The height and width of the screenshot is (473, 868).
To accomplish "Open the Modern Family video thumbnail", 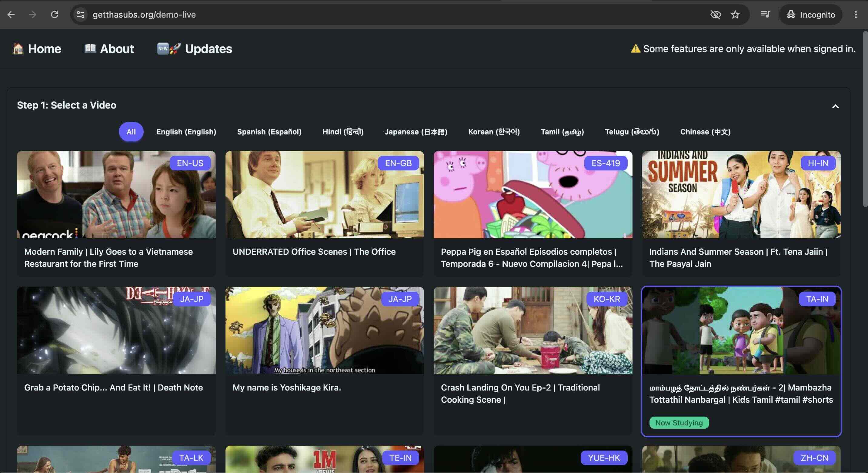I will pyautogui.click(x=116, y=195).
